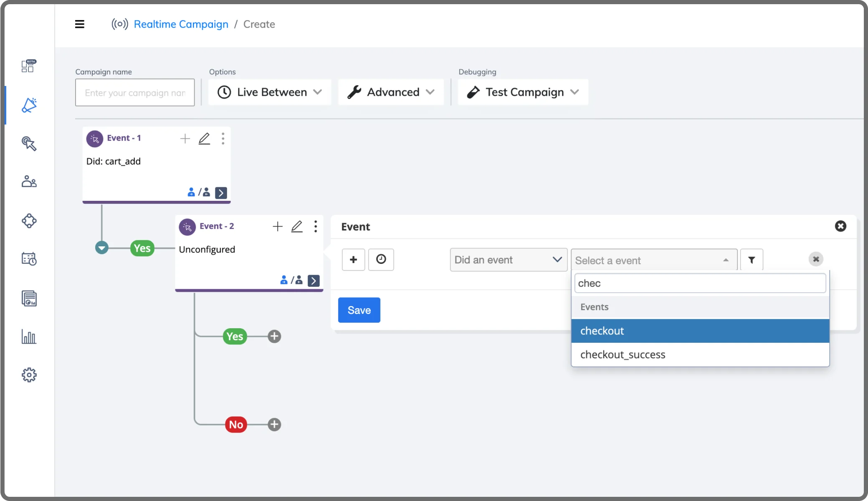
Task: Choose the checkout event option
Action: click(x=602, y=331)
